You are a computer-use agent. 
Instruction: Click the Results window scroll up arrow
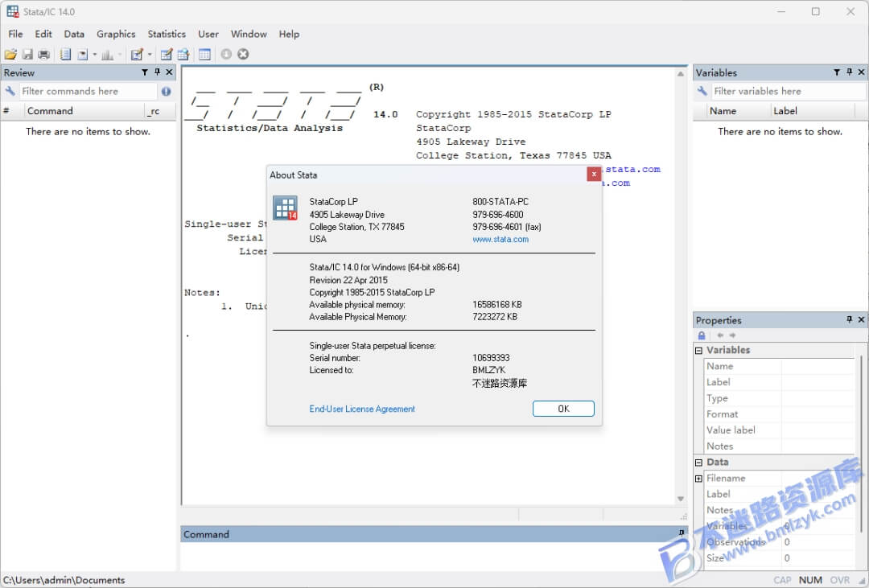[x=680, y=74]
